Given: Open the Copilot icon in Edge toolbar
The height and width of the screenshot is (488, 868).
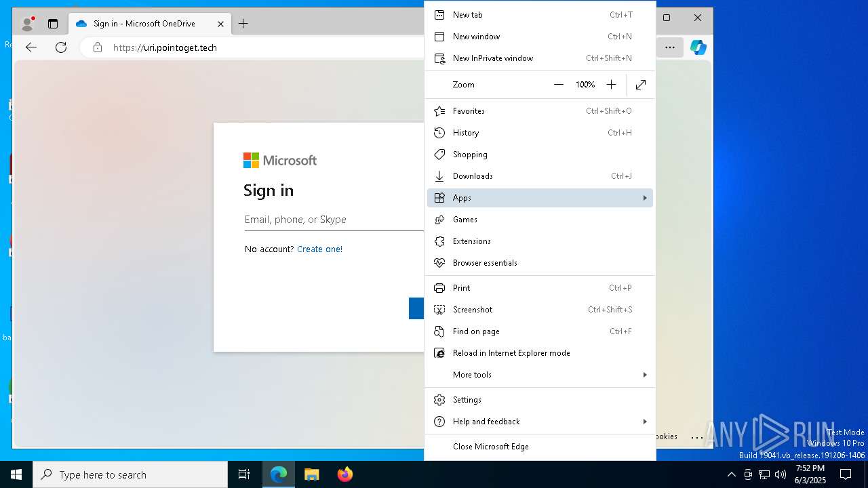Looking at the screenshot, I should (698, 47).
